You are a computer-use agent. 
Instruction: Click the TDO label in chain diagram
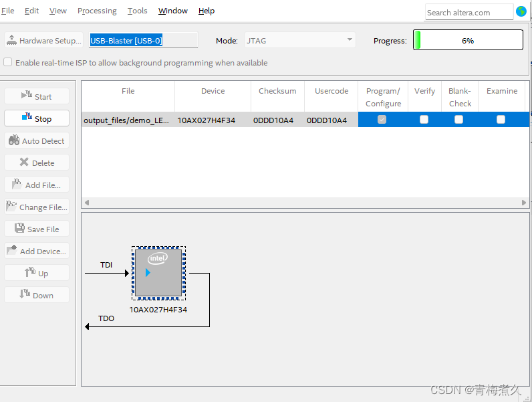pos(106,318)
